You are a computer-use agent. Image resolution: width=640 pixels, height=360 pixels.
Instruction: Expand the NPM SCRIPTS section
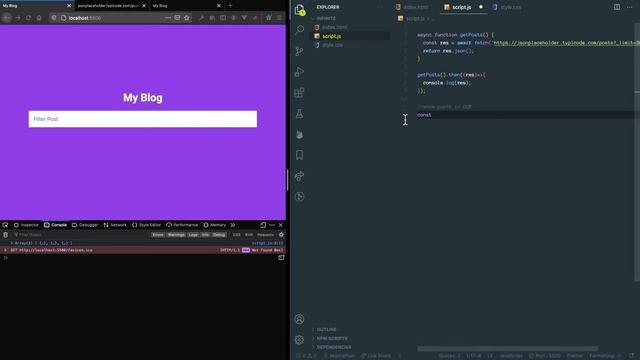pyautogui.click(x=332, y=338)
